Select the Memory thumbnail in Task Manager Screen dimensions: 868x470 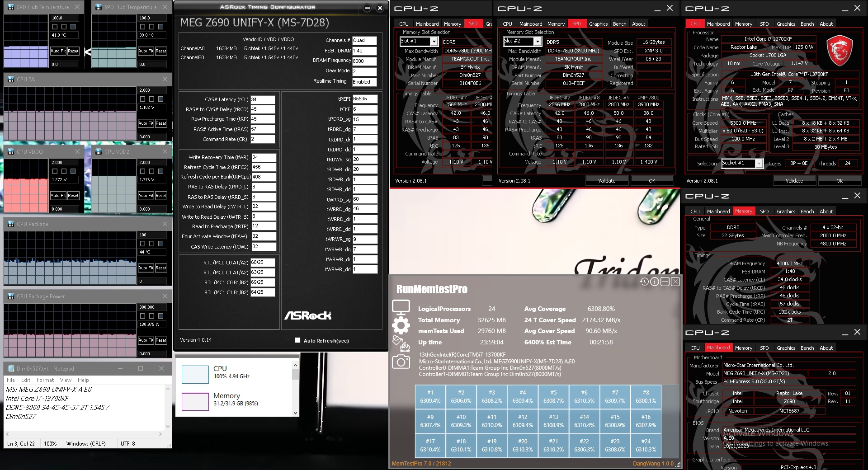[195, 402]
